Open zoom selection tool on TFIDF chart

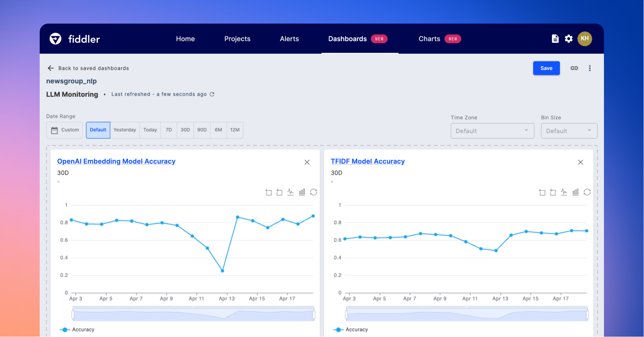pos(542,192)
